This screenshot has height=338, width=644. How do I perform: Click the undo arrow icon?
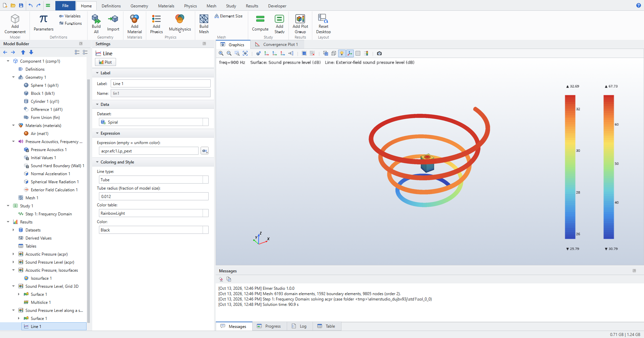(x=31, y=5)
